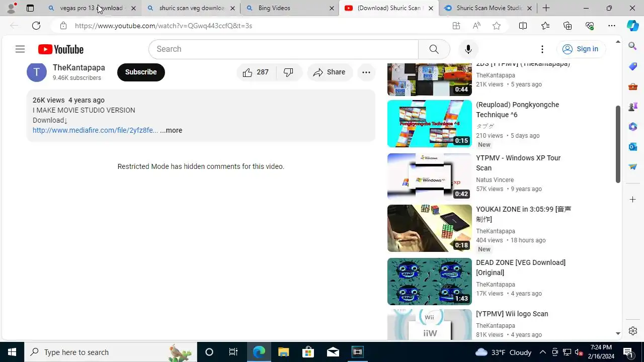Add a sidebar app with plus icon

point(633,200)
